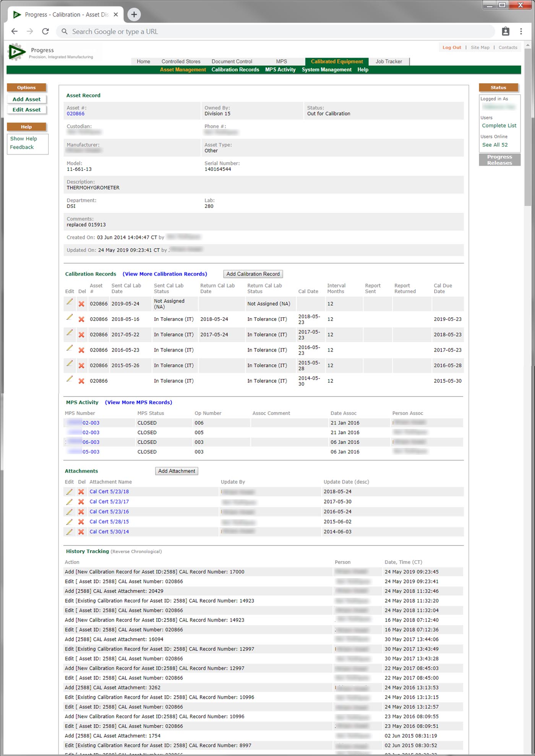Click the Progress logo icon
This screenshot has height=756, width=535.
(x=16, y=52)
